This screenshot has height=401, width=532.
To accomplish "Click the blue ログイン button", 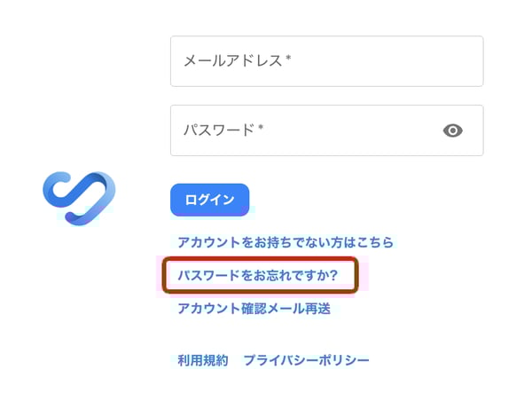I will click(209, 200).
